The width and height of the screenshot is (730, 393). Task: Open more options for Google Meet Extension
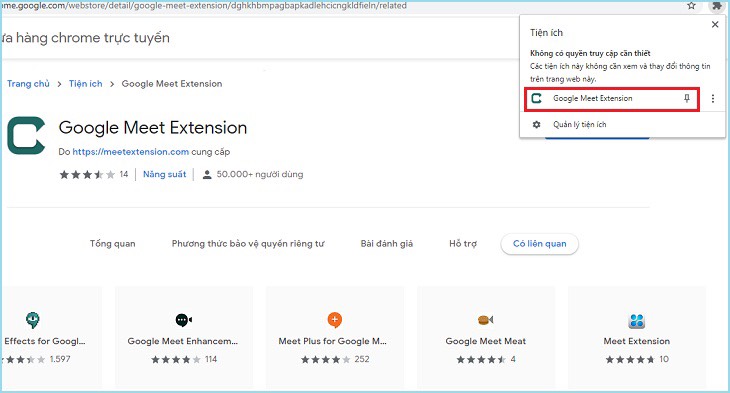click(x=713, y=99)
